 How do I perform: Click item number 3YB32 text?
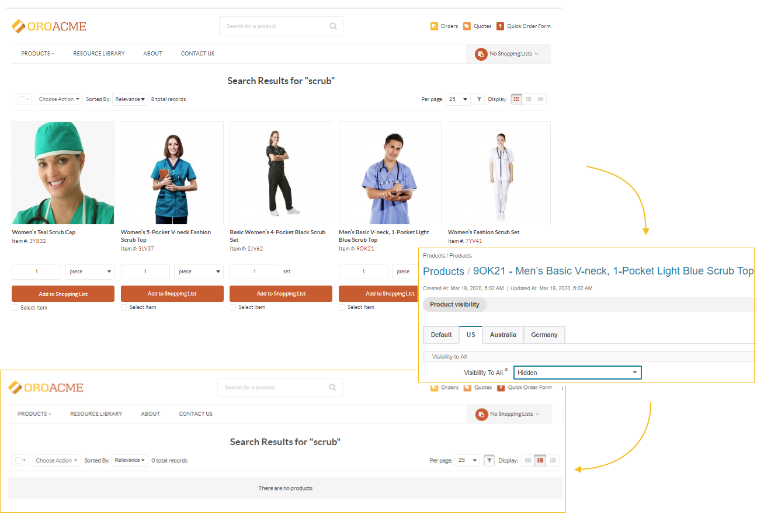coord(37,241)
